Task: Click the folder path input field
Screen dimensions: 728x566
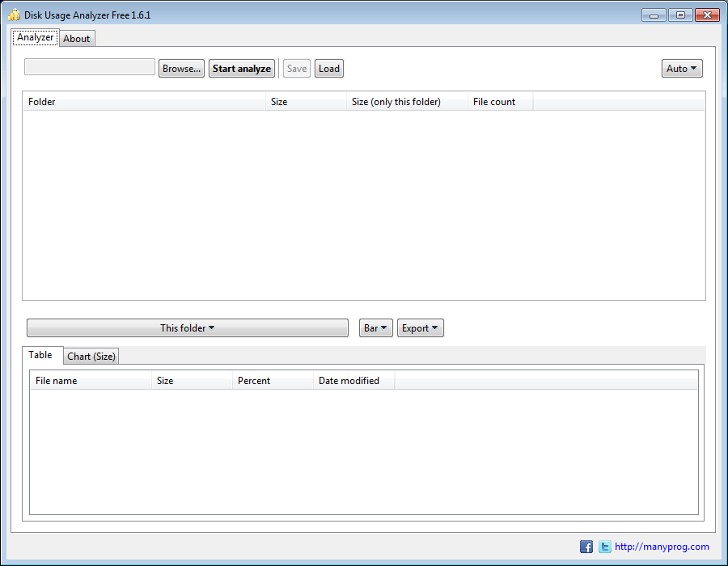Action: pos(89,67)
